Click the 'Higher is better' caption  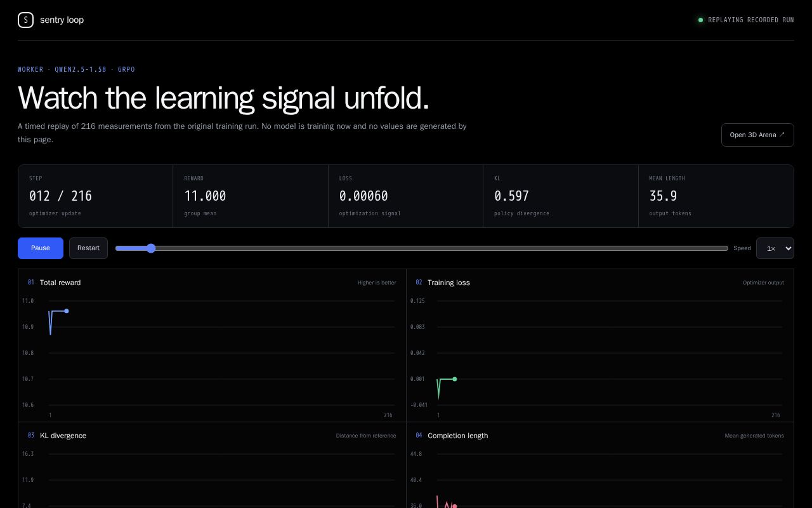point(377,283)
